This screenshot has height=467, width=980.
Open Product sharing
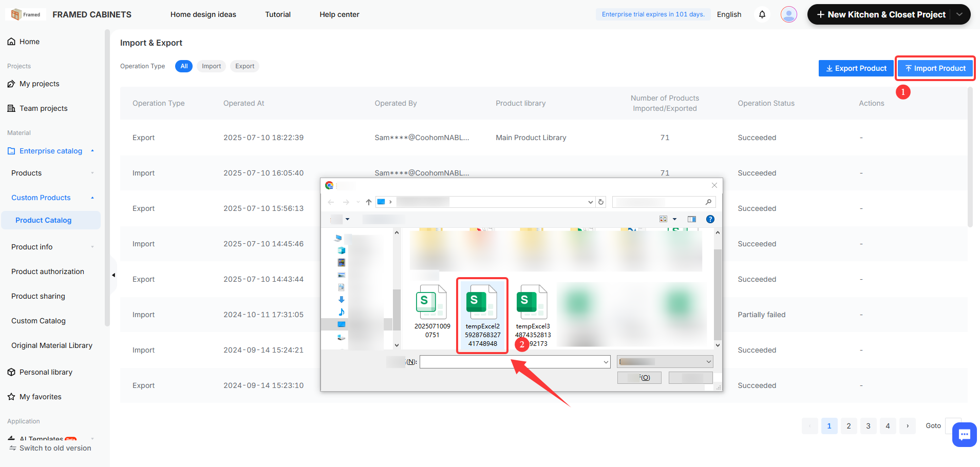pos(38,296)
